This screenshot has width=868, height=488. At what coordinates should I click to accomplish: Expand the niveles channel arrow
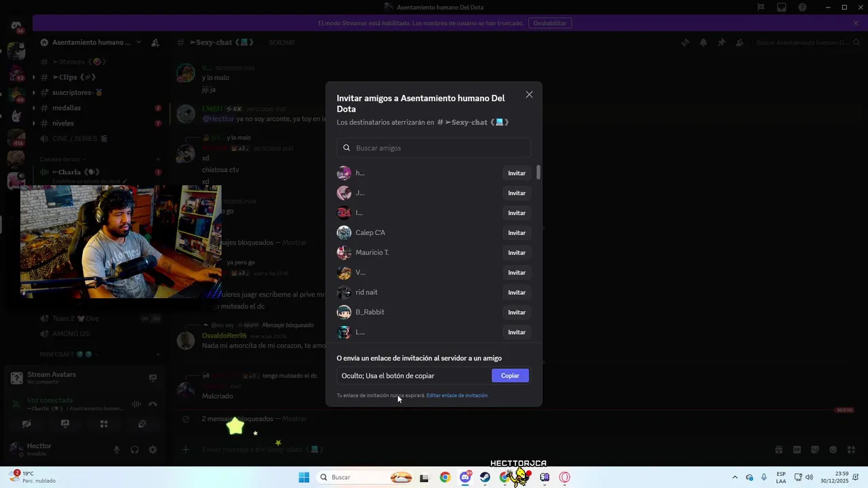34,124
